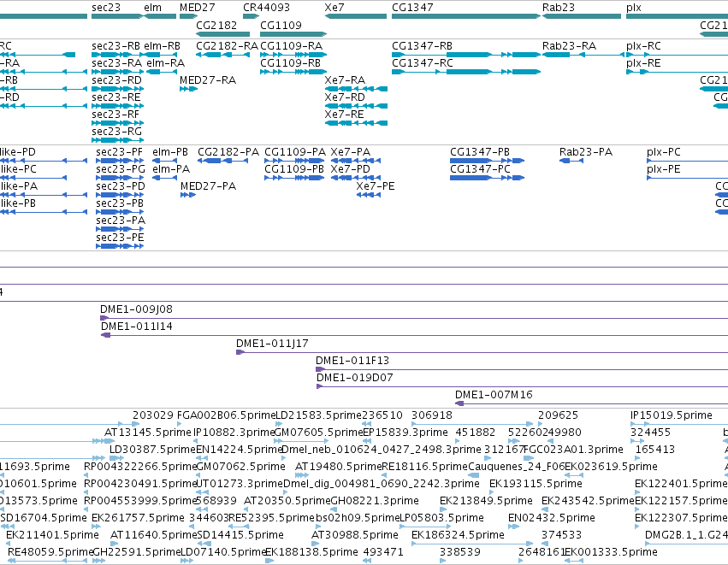Click the MED27 gene label
Image resolution: width=728 pixels, height=565 pixels.
(x=198, y=8)
